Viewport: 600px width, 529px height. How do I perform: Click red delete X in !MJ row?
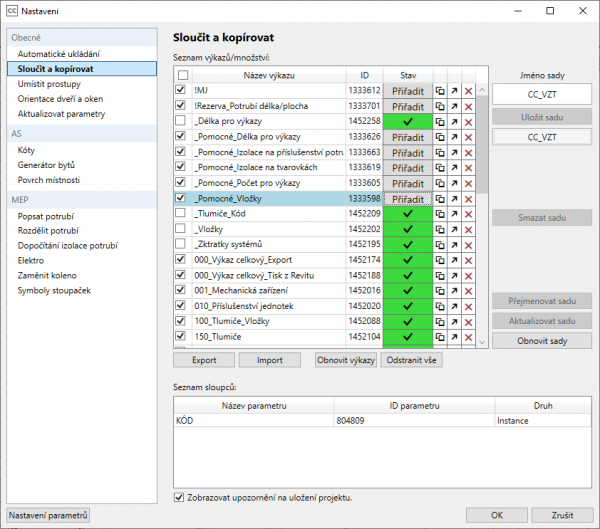[468, 91]
